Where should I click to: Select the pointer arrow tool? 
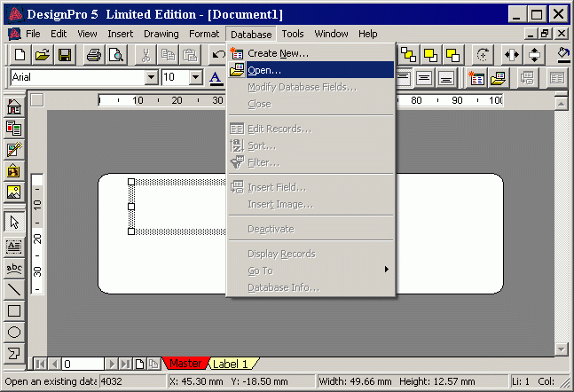tap(14, 223)
